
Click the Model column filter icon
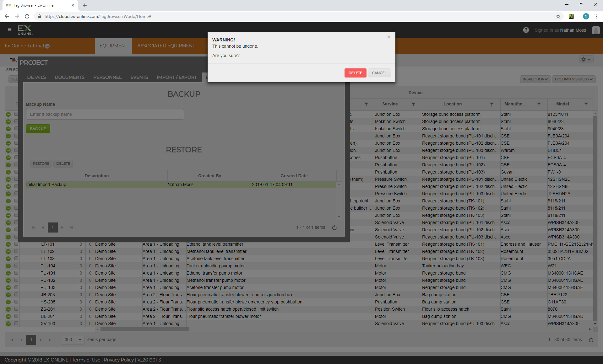(x=586, y=104)
